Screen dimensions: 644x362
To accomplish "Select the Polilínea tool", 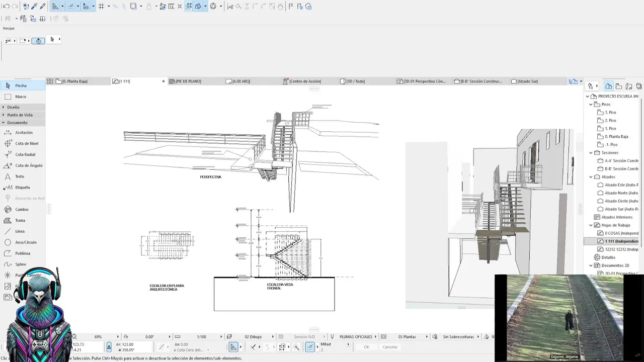I will (23, 253).
